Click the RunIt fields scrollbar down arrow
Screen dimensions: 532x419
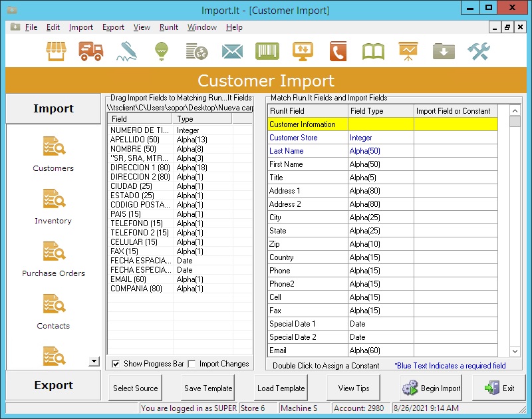[515, 351]
